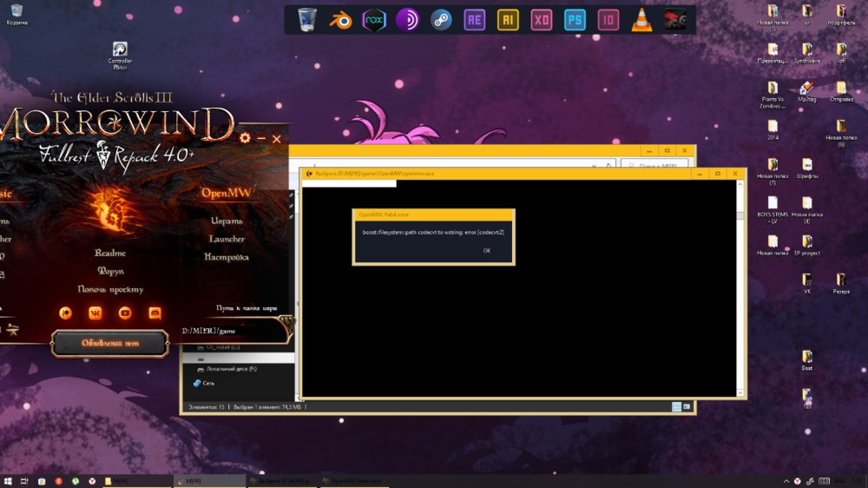Open the Windows Start menu
868x488 pixels.
tap(8, 481)
